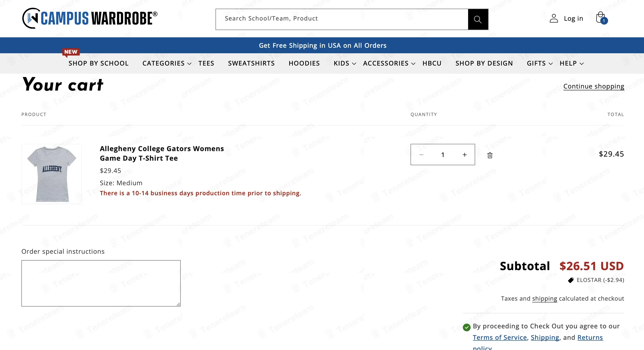This screenshot has width=644, height=350.
Task: Click the Allegheny t-shirt product thumbnail
Action: [51, 174]
